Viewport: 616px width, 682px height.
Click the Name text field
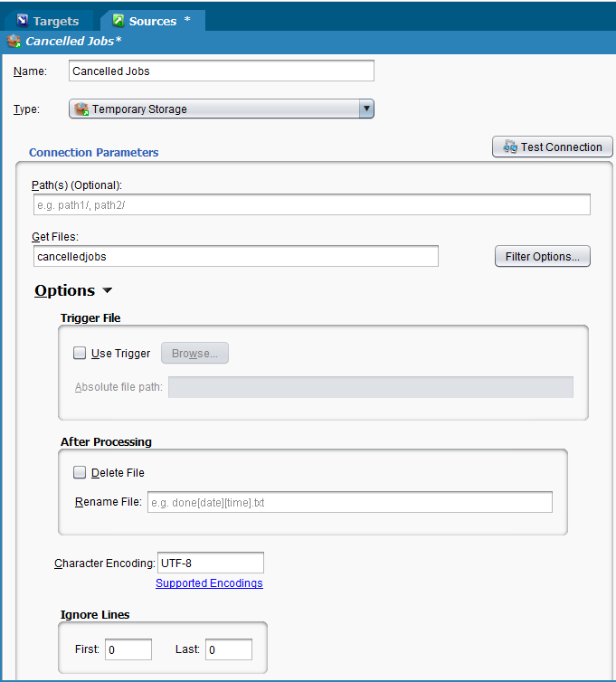tap(221, 71)
